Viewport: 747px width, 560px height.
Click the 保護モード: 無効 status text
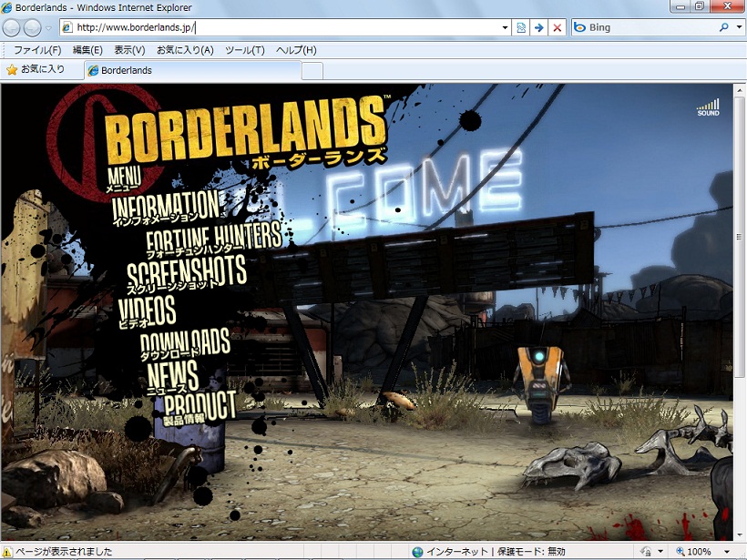click(x=531, y=552)
